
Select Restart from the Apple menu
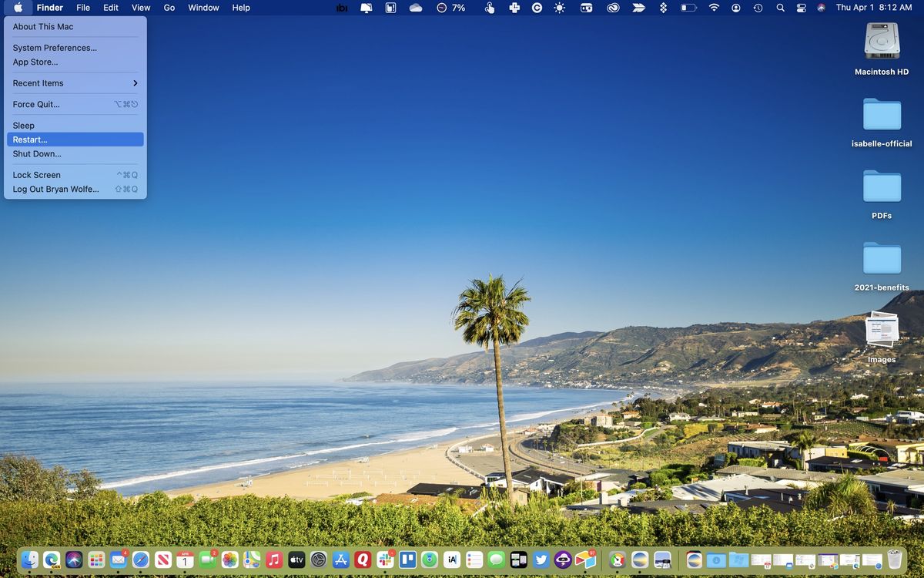click(x=31, y=139)
